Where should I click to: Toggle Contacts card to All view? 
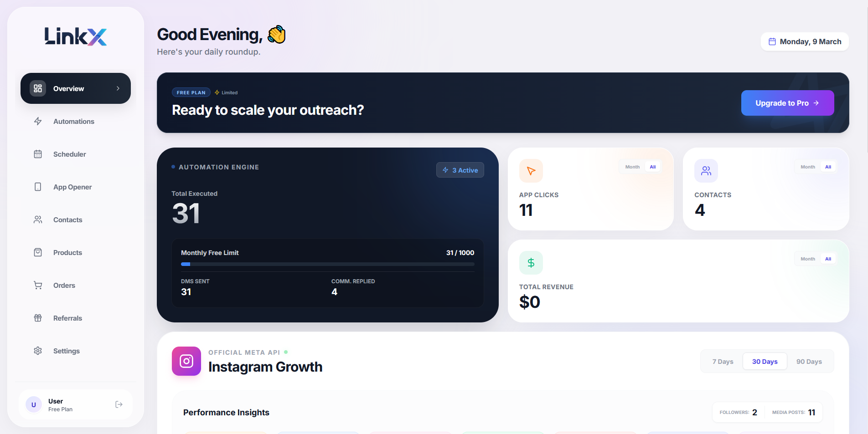coord(828,167)
